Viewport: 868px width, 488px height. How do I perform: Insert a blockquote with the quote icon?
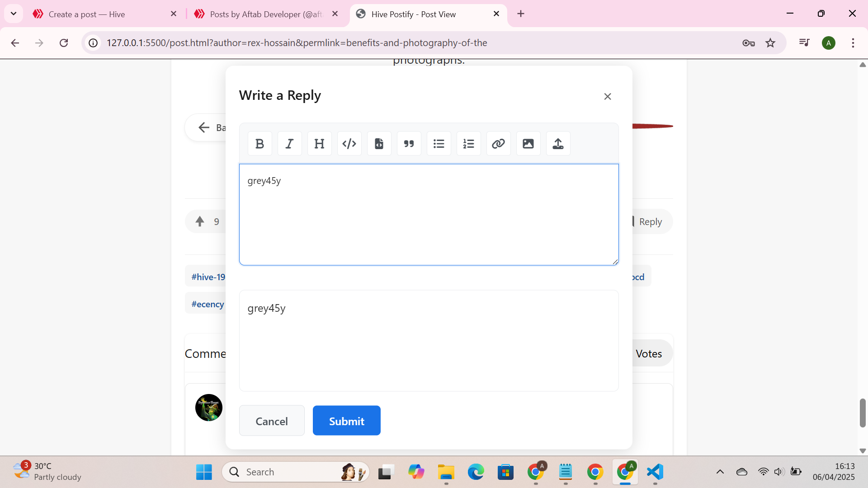click(409, 144)
